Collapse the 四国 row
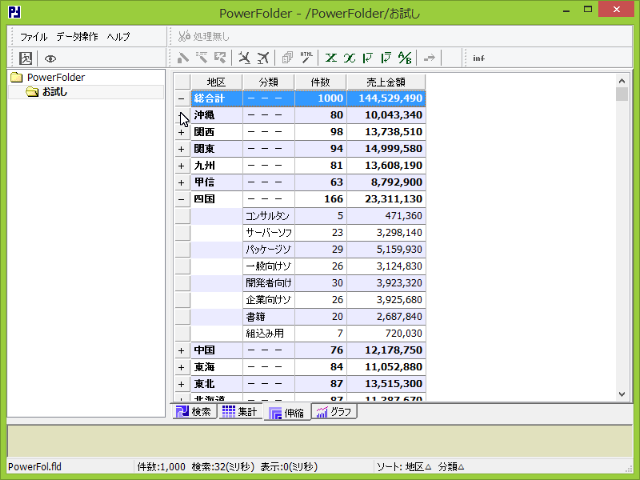The image size is (640, 480). [x=181, y=199]
